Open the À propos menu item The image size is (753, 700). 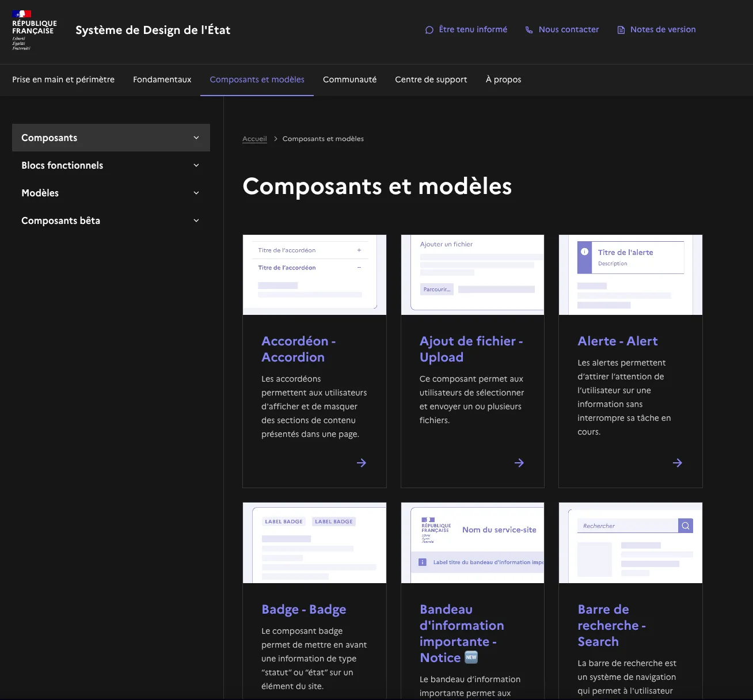click(x=504, y=79)
